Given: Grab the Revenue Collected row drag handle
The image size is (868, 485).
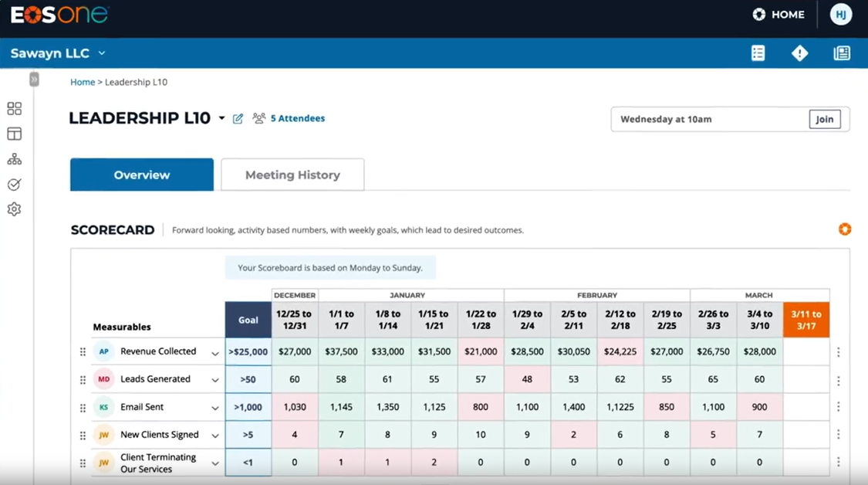Looking at the screenshot, I should click(83, 352).
